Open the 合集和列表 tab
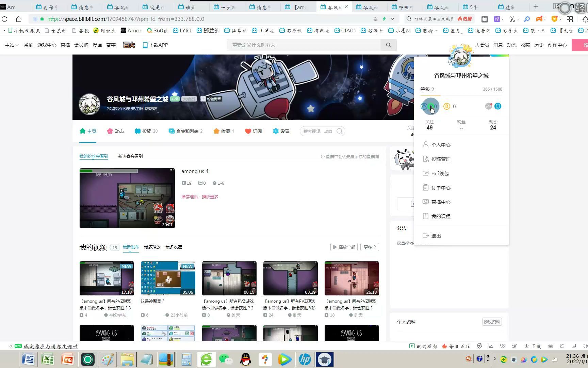 [x=186, y=131]
